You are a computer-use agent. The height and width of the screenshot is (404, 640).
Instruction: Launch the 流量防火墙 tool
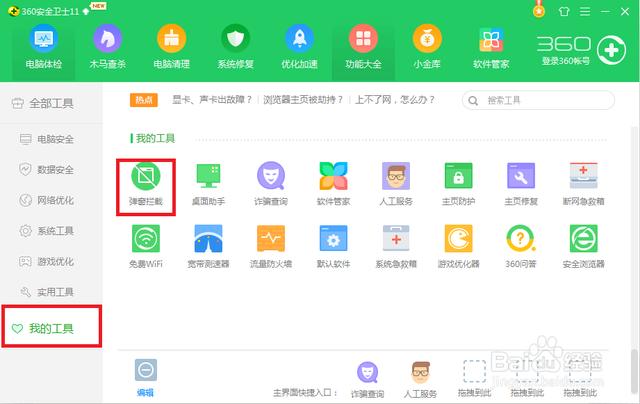tap(271, 246)
